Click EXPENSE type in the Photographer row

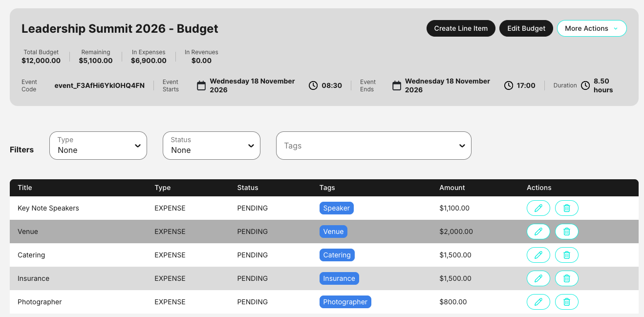[170, 302]
